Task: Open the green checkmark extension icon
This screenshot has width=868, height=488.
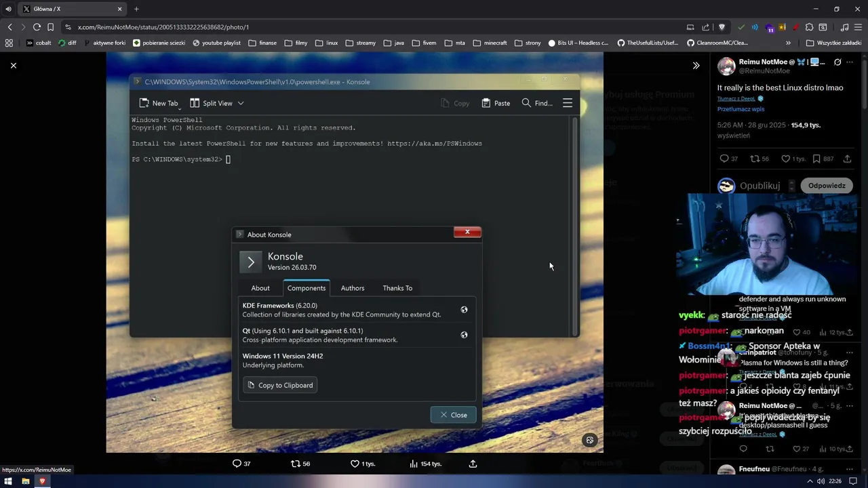Action: click(x=741, y=27)
